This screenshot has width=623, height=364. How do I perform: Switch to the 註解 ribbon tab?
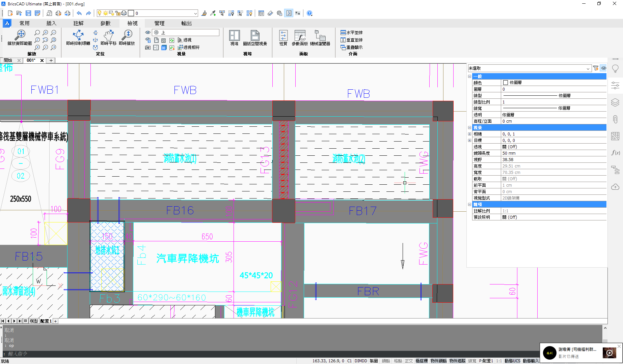[78, 23]
